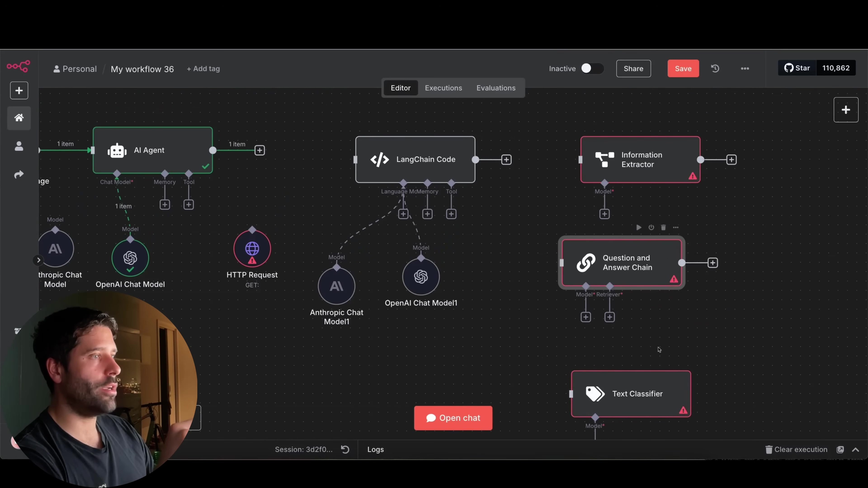Screen dimensions: 868x488
Task: Switch to the Editor tab
Action: click(x=400, y=88)
